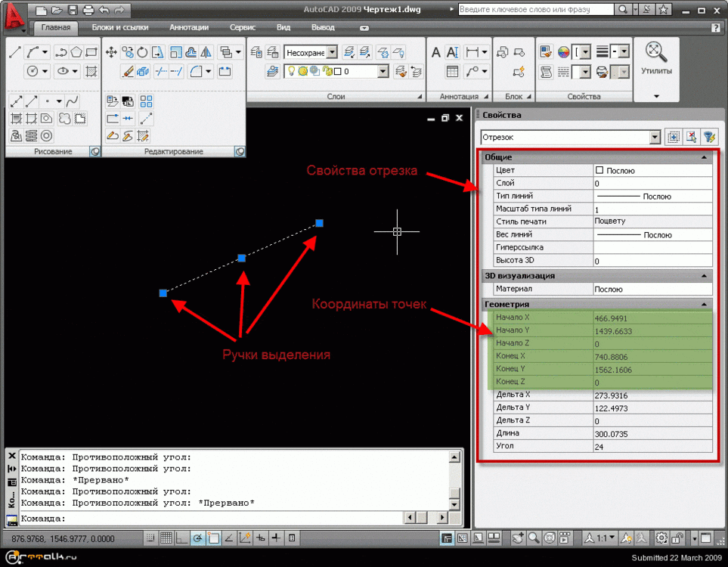
Task: Click the Match Properties icon
Action: [x=546, y=52]
